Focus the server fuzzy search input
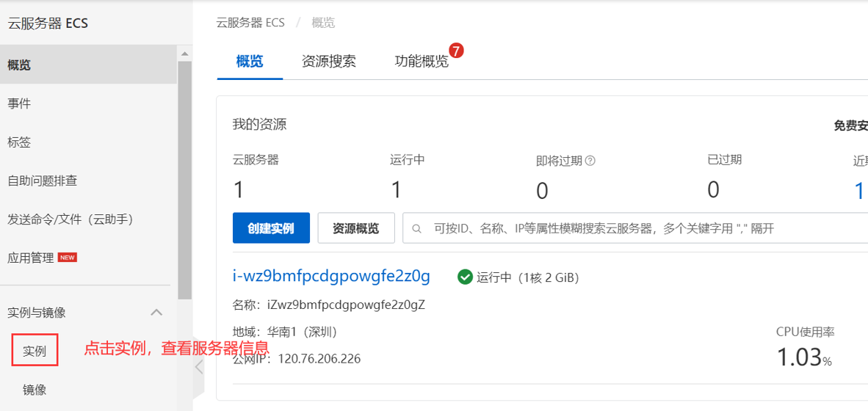Viewport: 868px width, 411px height. (635, 228)
